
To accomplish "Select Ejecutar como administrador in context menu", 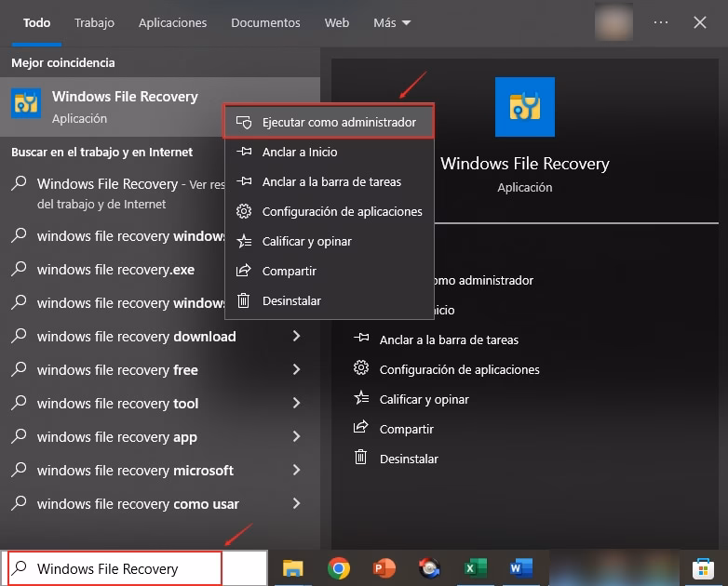I will (330, 122).
